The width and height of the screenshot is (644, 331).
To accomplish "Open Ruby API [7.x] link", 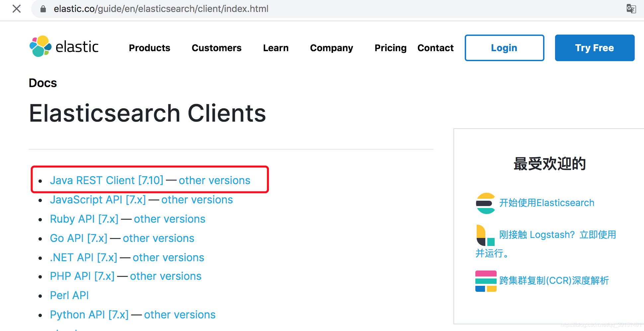I will 84,219.
